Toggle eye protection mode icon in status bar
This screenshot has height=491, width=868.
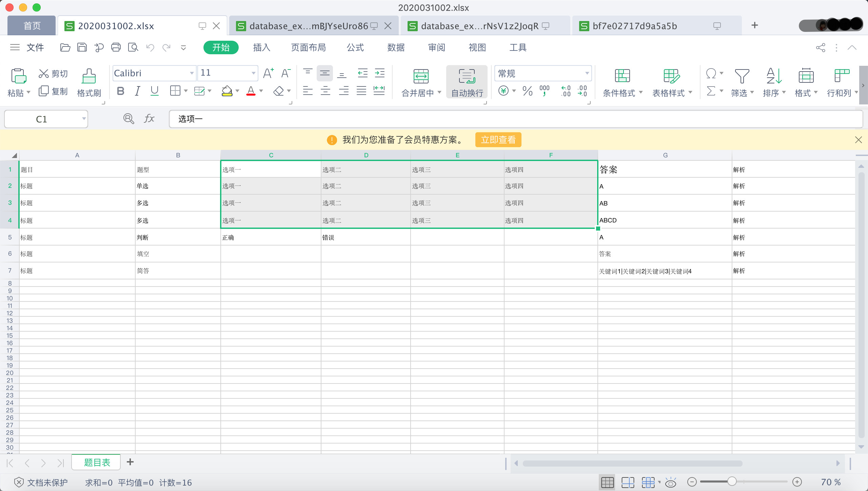[x=670, y=482]
